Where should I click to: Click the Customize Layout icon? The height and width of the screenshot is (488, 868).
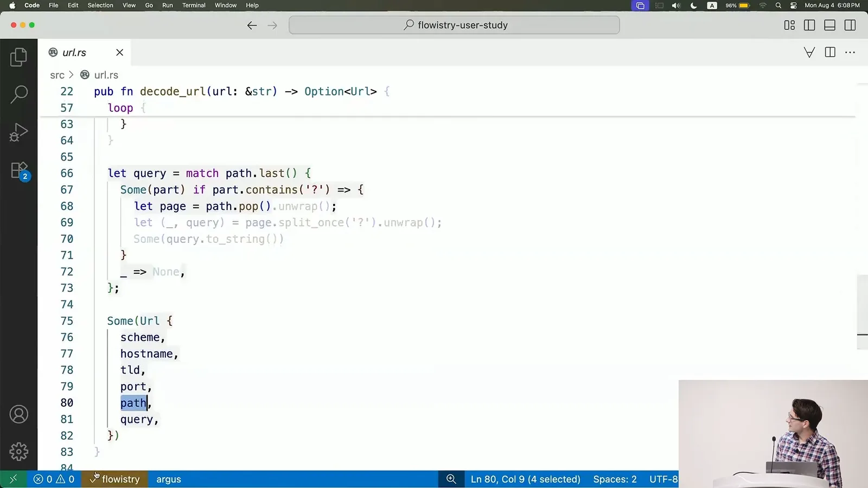pos(789,25)
